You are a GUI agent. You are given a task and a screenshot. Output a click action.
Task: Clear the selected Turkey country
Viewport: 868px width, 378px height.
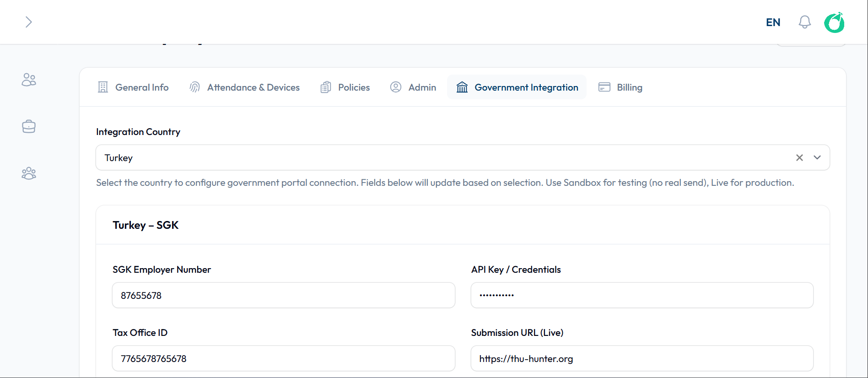coord(799,157)
